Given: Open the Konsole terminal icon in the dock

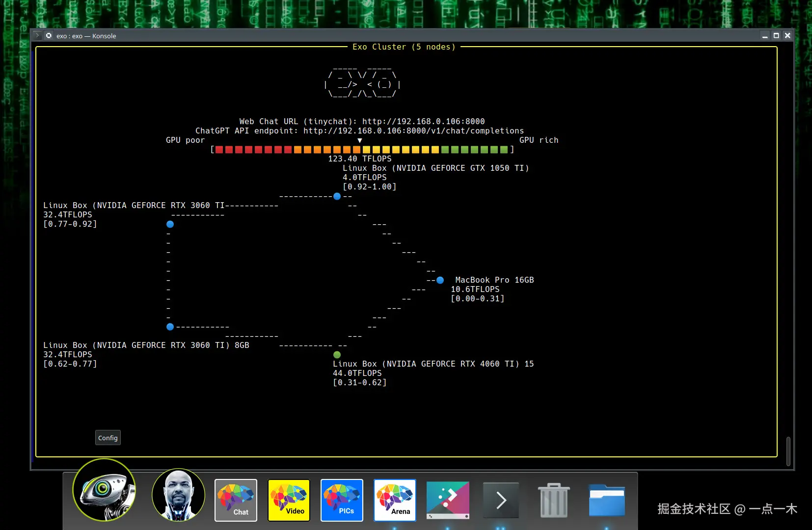Looking at the screenshot, I should tap(501, 499).
